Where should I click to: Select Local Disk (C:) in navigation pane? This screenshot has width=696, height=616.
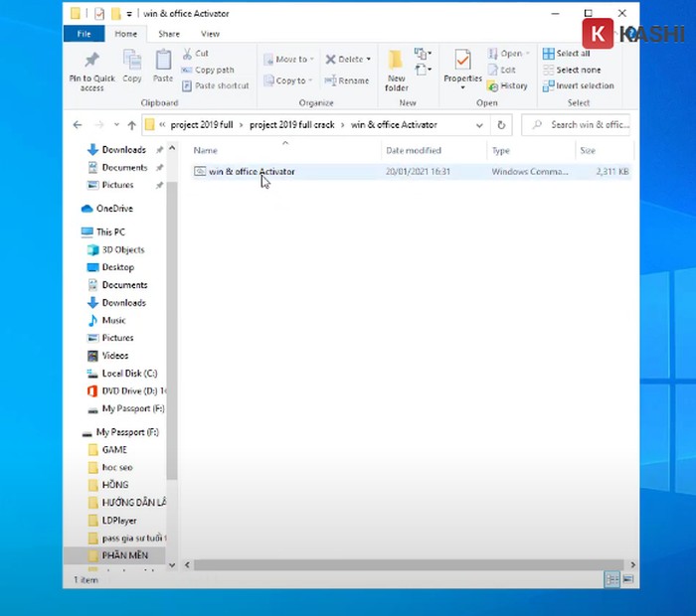coord(129,374)
